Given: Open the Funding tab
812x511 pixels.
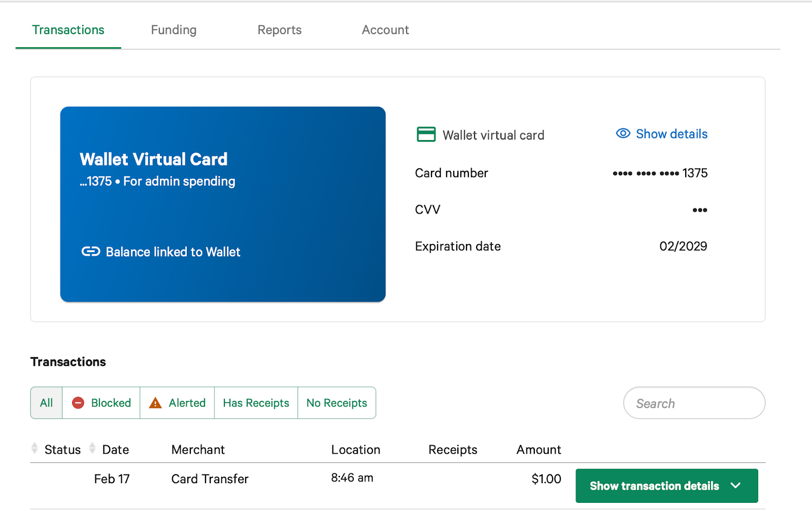Looking at the screenshot, I should [x=174, y=30].
